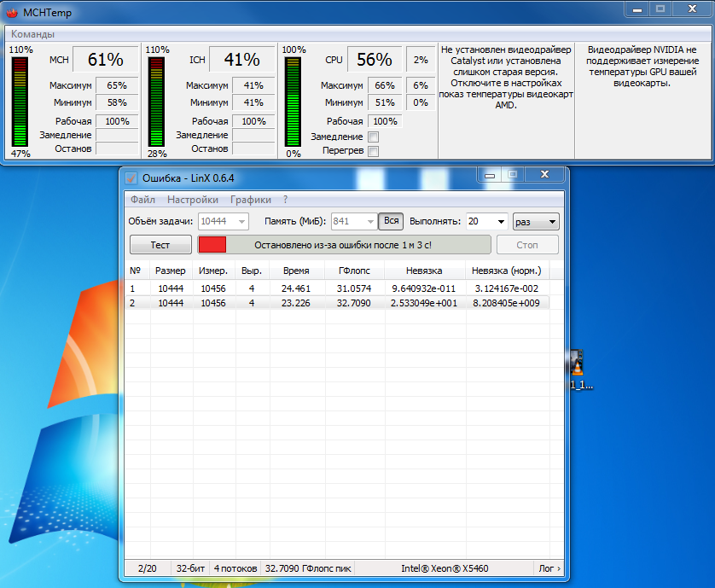Click Измер. column header

pyautogui.click(x=213, y=271)
